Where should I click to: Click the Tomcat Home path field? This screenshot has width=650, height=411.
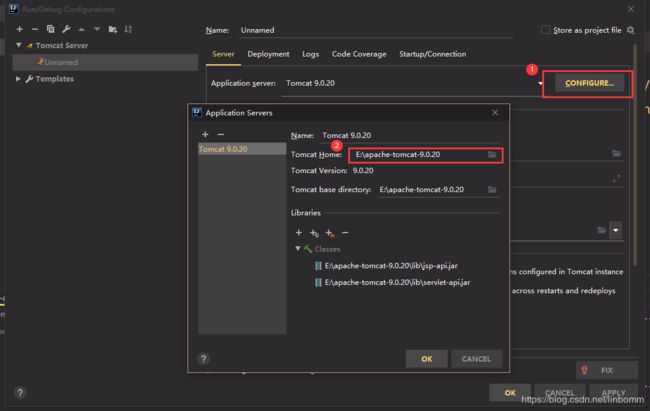(x=426, y=155)
